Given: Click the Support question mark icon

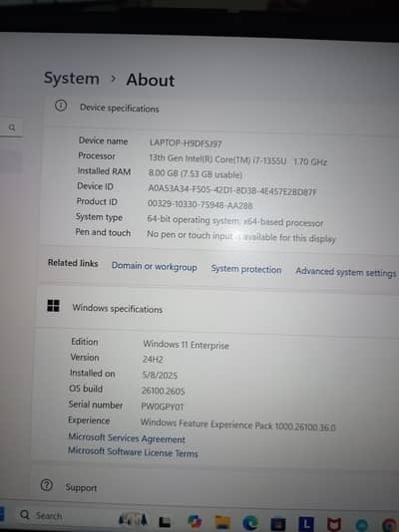Looking at the screenshot, I should [x=47, y=485].
